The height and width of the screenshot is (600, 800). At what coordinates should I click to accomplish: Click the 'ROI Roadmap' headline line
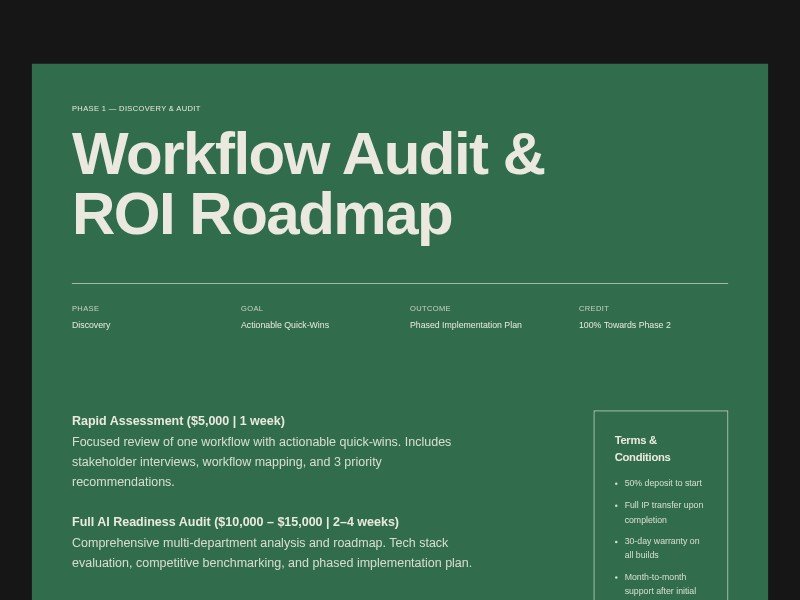[261, 214]
